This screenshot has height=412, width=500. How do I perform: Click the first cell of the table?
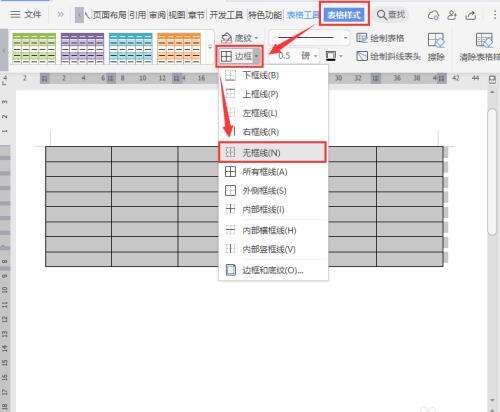78,154
